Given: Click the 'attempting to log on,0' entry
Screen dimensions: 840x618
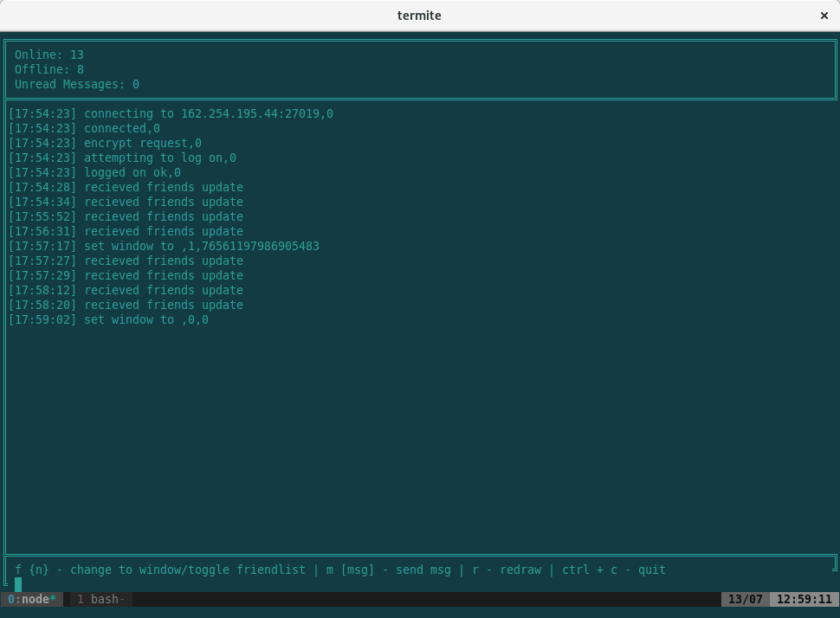Looking at the screenshot, I should pyautogui.click(x=122, y=158).
